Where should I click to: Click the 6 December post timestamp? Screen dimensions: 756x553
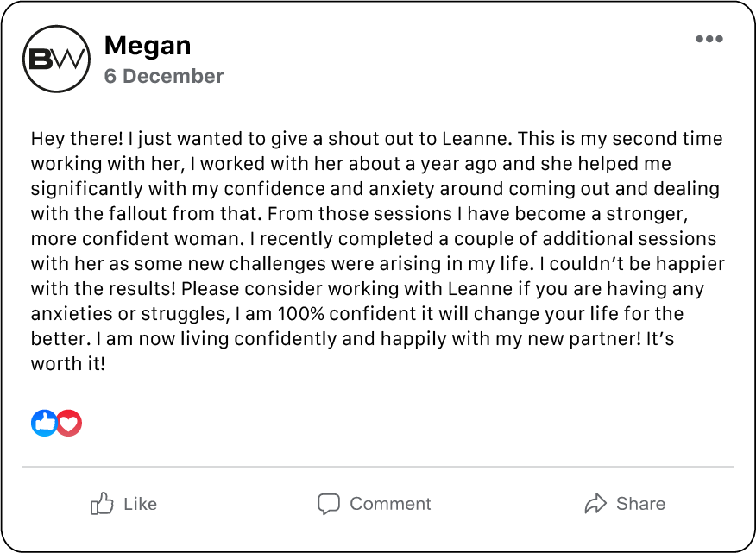click(164, 76)
